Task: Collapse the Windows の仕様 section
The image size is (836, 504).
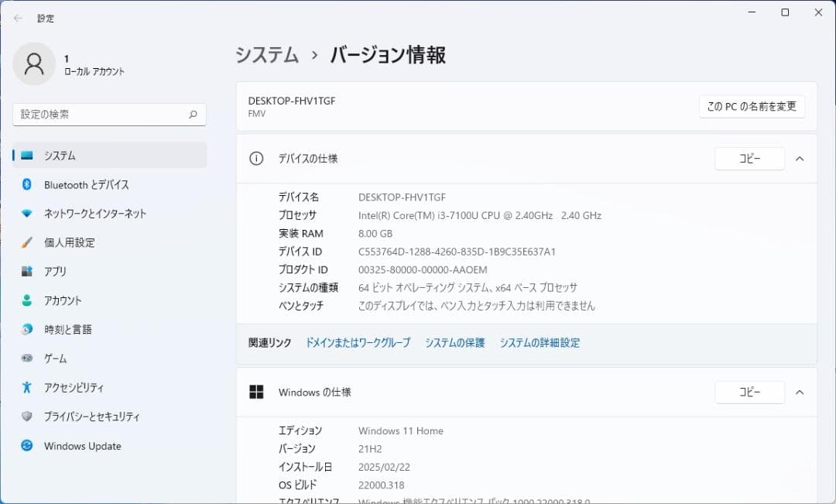Action: 800,392
